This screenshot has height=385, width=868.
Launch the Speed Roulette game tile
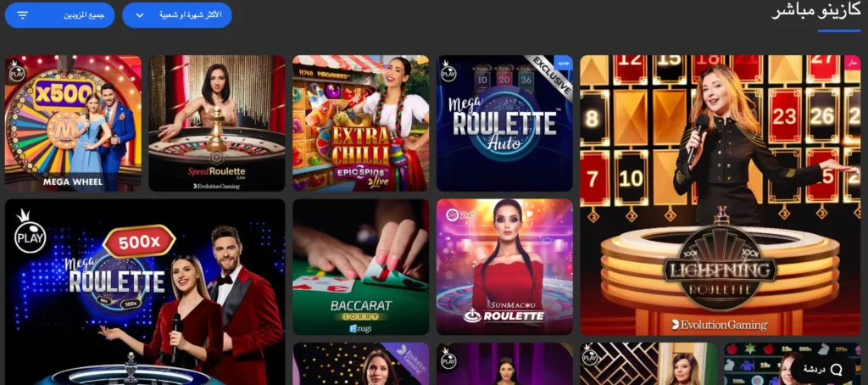pyautogui.click(x=217, y=123)
